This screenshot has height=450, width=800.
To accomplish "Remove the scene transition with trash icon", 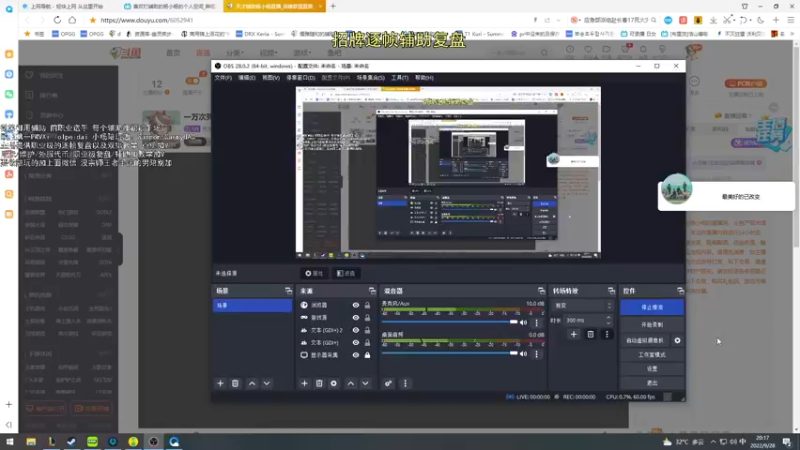I will point(590,334).
